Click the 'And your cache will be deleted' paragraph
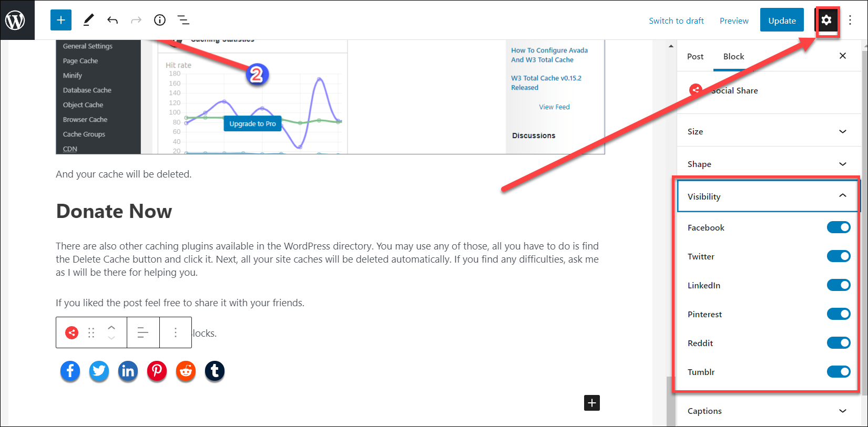The height and width of the screenshot is (427, 868). (124, 174)
